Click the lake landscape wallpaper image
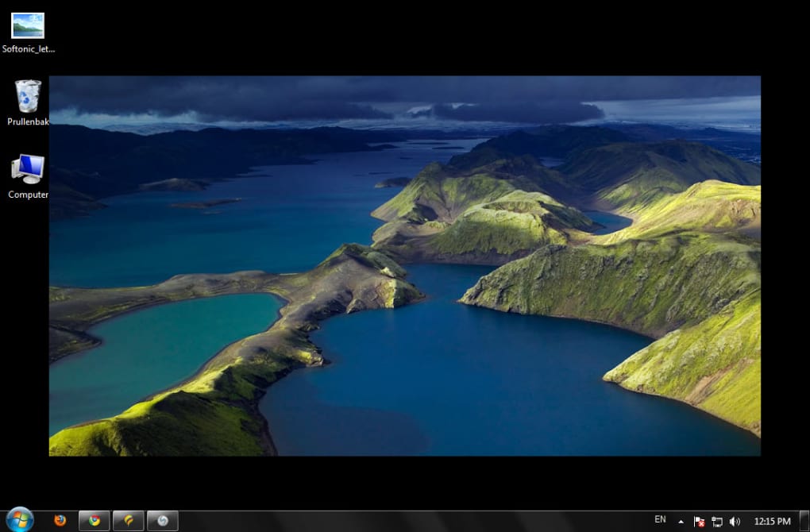Viewport: 810px width, 532px height. (405, 266)
